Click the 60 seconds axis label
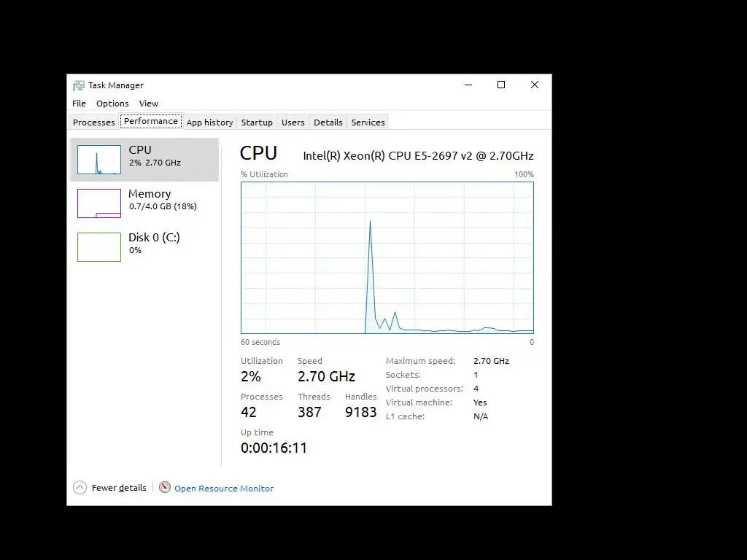This screenshot has width=747, height=560. [x=260, y=342]
